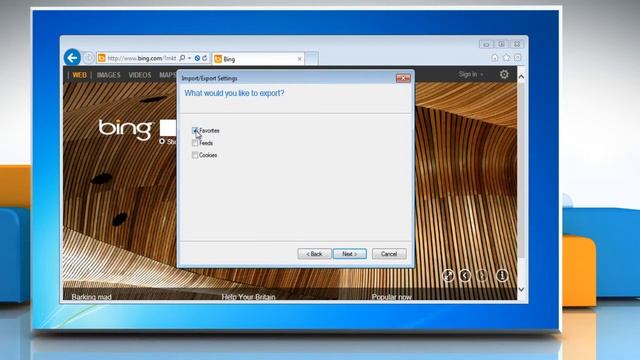Click the browser Back arrow button
This screenshot has width=640, height=360.
72,58
